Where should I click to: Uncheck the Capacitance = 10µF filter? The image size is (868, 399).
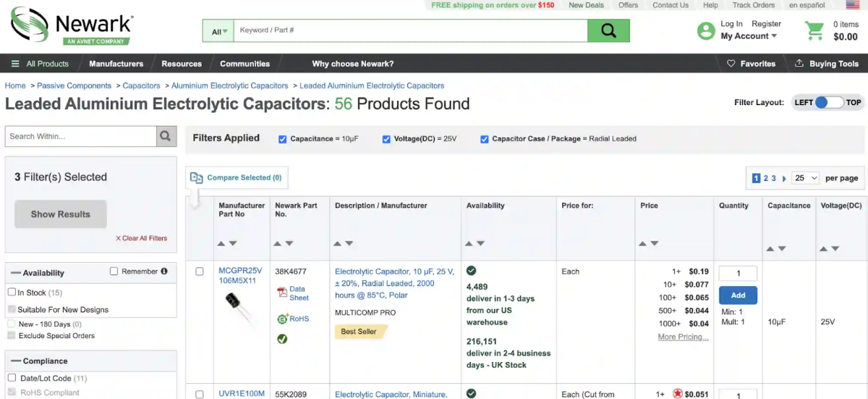283,139
